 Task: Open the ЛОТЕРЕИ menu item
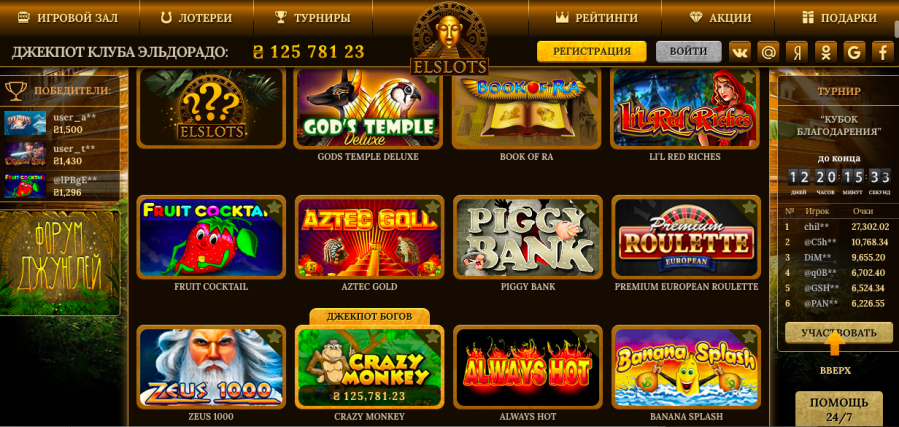point(197,18)
